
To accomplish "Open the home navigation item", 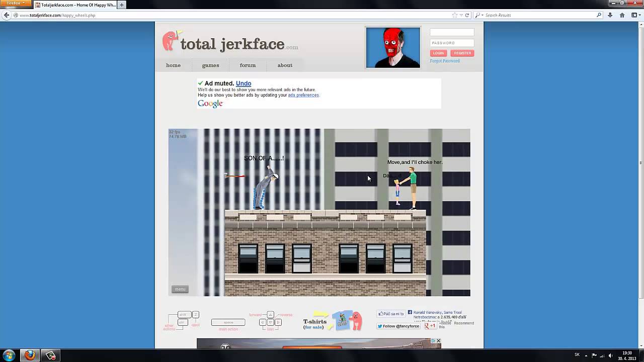I will (x=173, y=65).
